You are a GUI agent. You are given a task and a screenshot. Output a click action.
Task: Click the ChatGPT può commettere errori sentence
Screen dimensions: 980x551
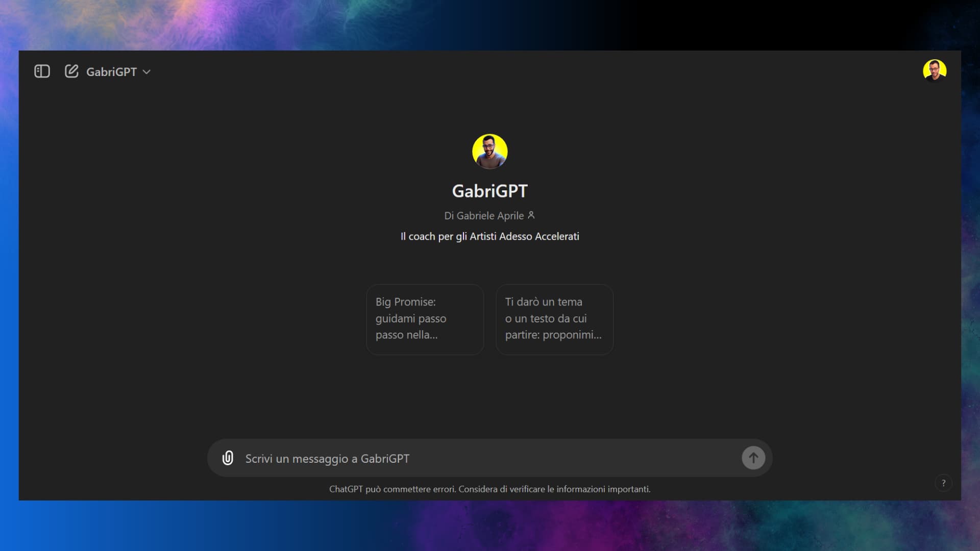coord(392,489)
